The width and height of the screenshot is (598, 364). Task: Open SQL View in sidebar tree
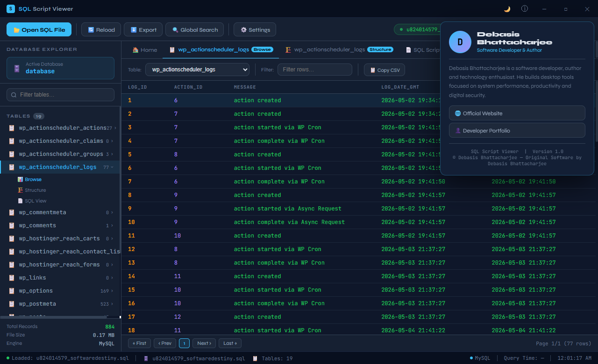pyautogui.click(x=32, y=201)
